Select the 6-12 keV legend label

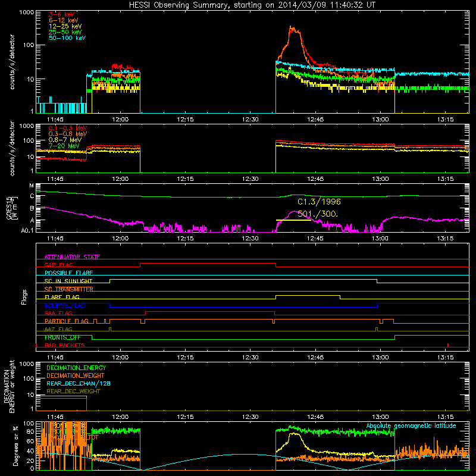point(64,20)
